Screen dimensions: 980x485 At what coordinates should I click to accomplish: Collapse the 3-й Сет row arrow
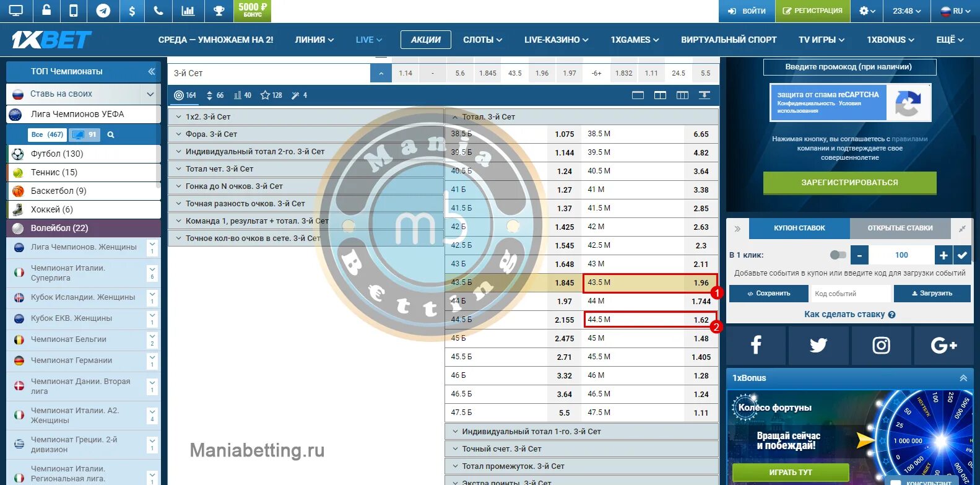pos(381,73)
